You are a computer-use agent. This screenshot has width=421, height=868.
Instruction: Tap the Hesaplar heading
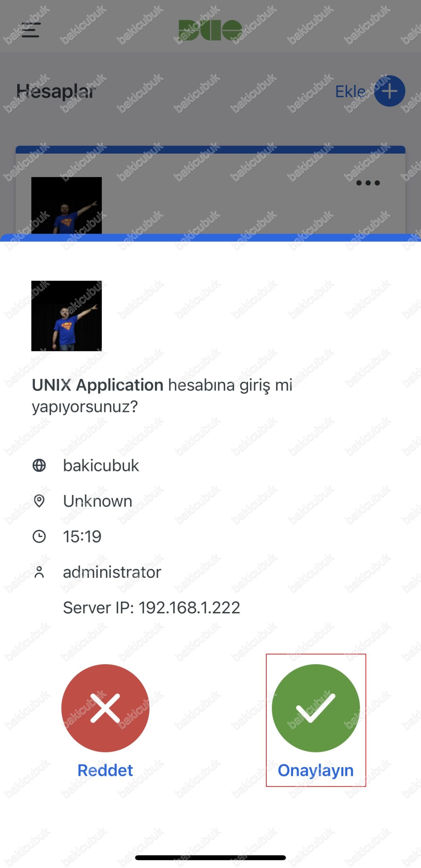pos(56,92)
